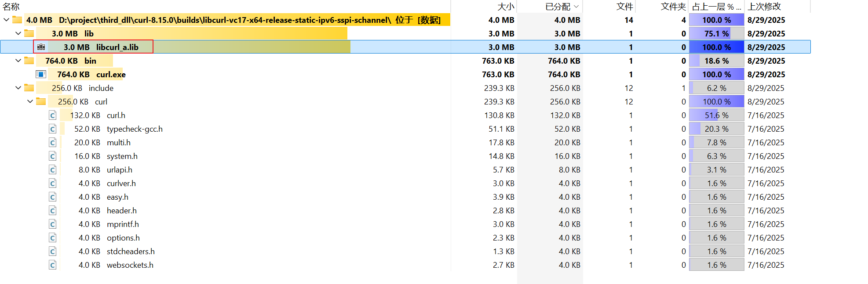
Task: Click the easy.h file icon
Action: point(53,197)
